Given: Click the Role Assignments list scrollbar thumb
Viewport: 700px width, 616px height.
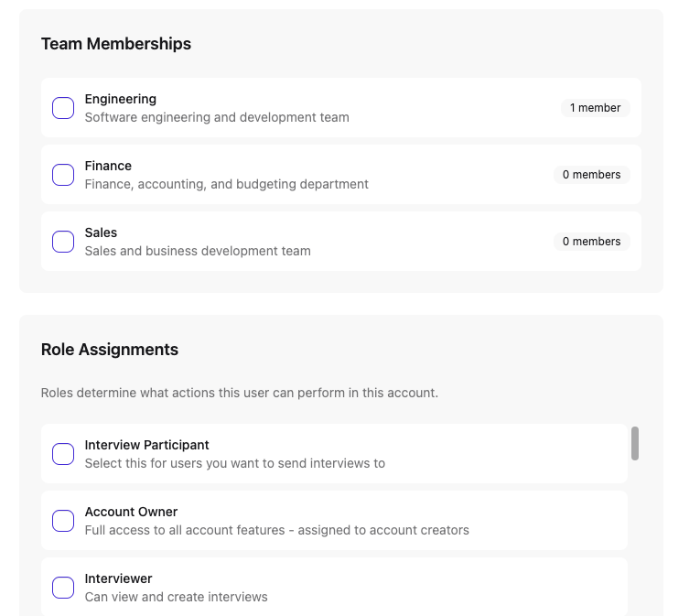Looking at the screenshot, I should point(635,444).
